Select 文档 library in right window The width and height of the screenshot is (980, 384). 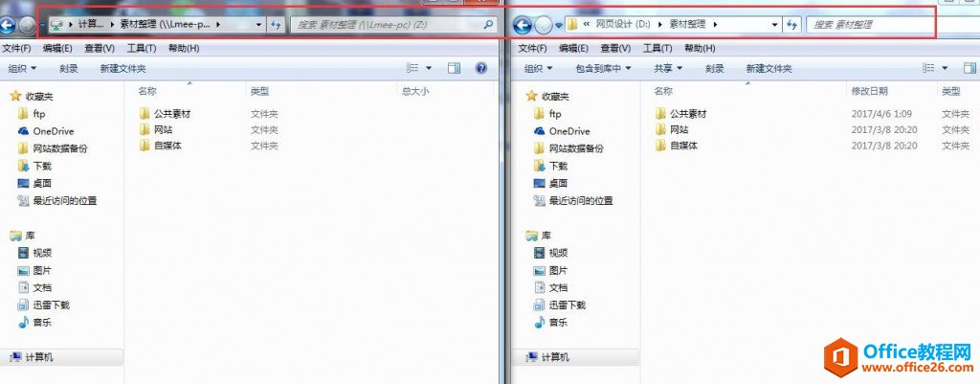[x=550, y=288]
